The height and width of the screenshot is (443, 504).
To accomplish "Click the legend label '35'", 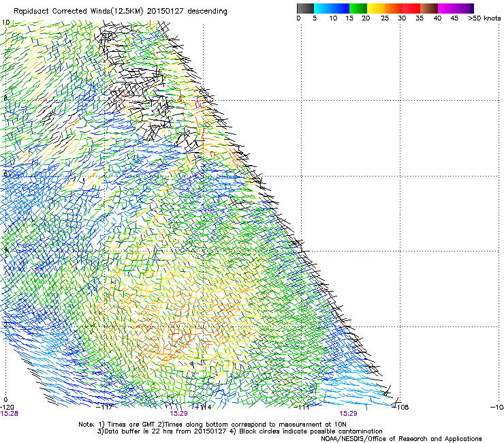I will click(x=420, y=18).
